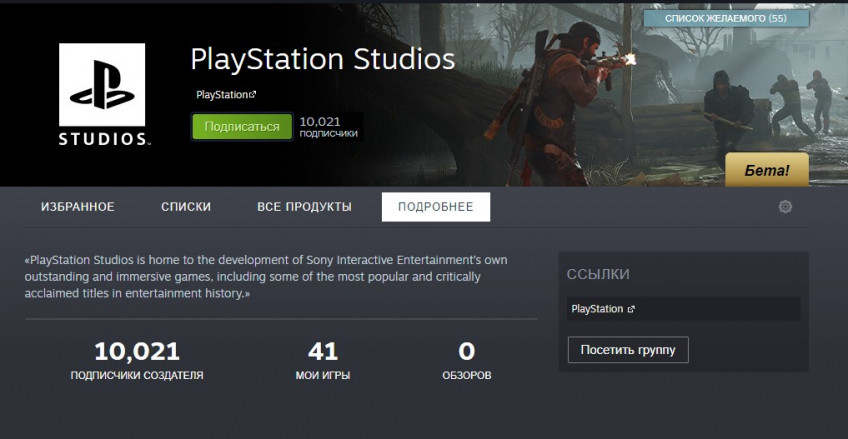Click the Подписаться follow button
The width and height of the screenshot is (848, 439).
[242, 127]
